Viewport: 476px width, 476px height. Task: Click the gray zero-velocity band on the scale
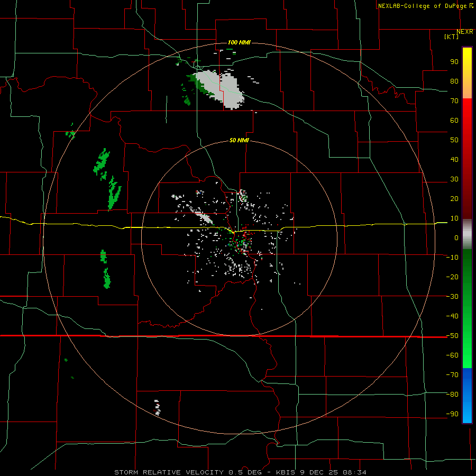pos(467,234)
